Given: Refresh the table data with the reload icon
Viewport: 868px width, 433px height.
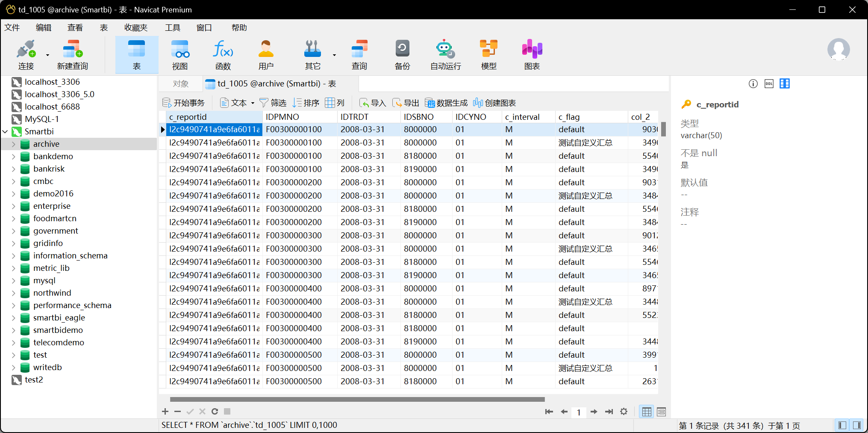Looking at the screenshot, I should click(x=215, y=412).
